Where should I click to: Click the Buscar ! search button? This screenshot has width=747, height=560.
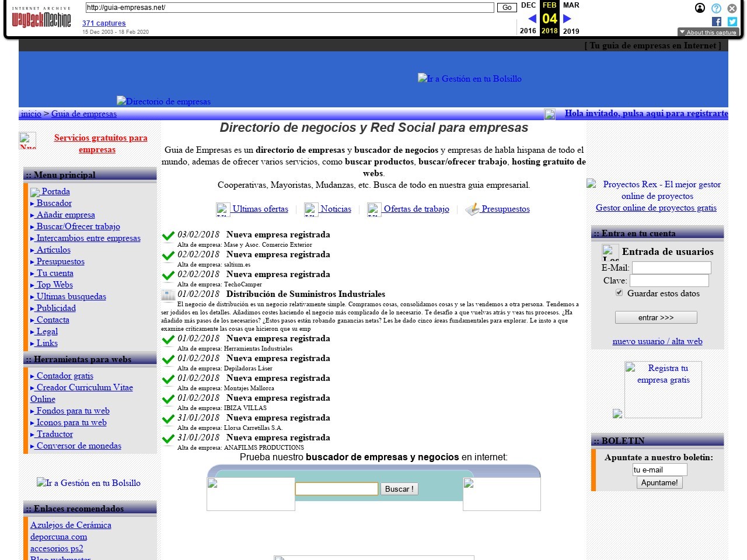[x=399, y=489]
